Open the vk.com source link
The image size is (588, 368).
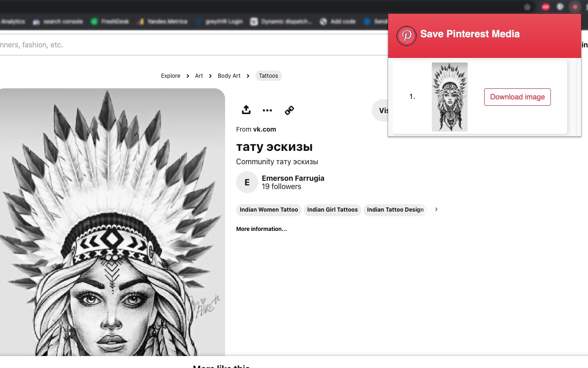[x=265, y=129]
